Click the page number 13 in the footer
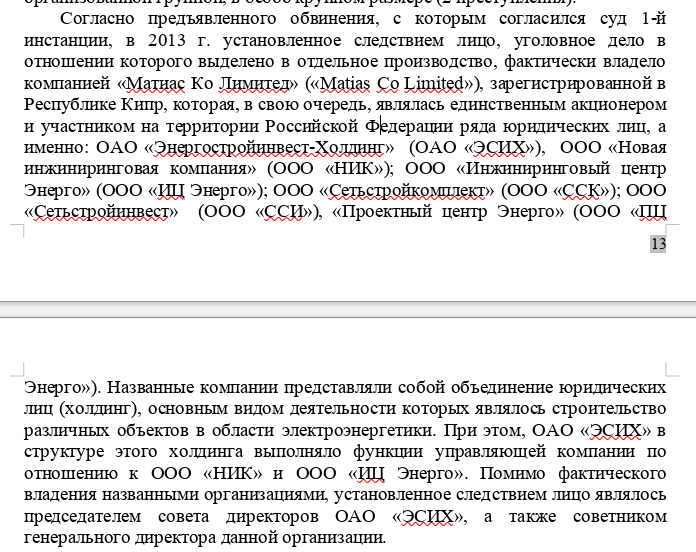Viewport: 696px width, 552px height. tap(658, 244)
